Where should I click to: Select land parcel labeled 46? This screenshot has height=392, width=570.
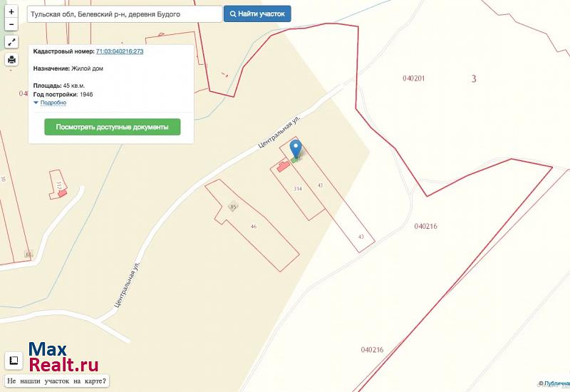click(x=254, y=226)
